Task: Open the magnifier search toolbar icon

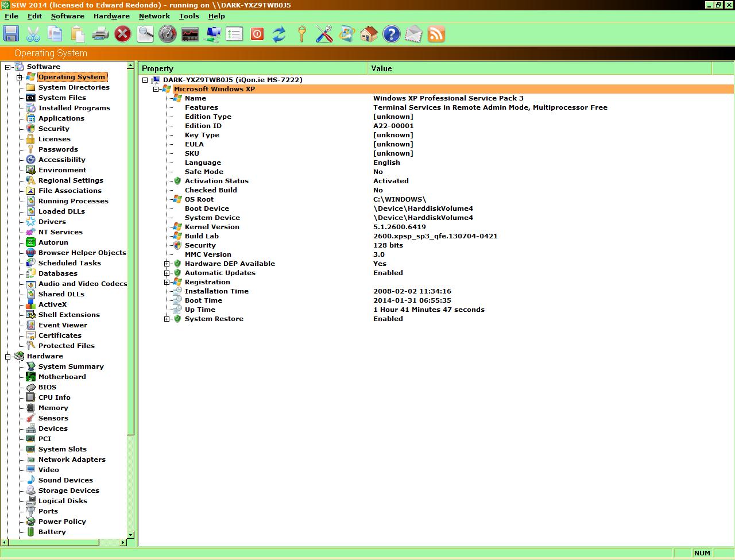Action: coord(145,34)
